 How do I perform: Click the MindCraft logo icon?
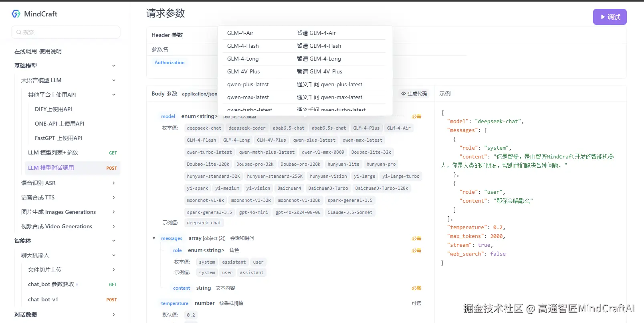[x=16, y=14]
